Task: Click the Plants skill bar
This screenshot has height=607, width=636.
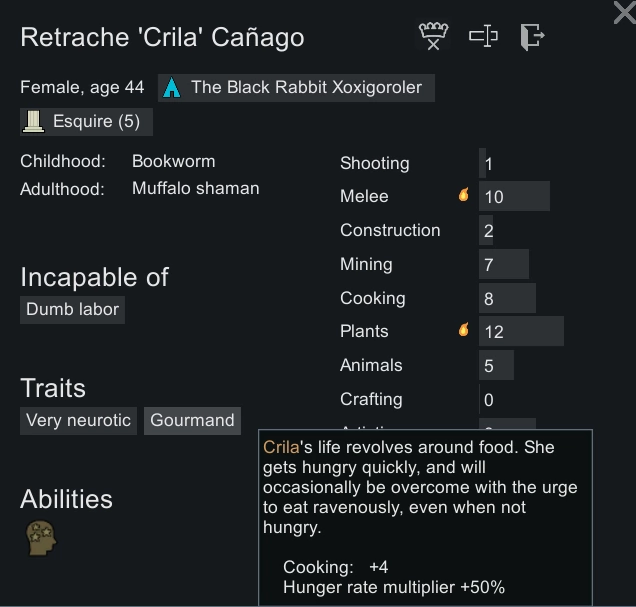Action: click(x=521, y=331)
